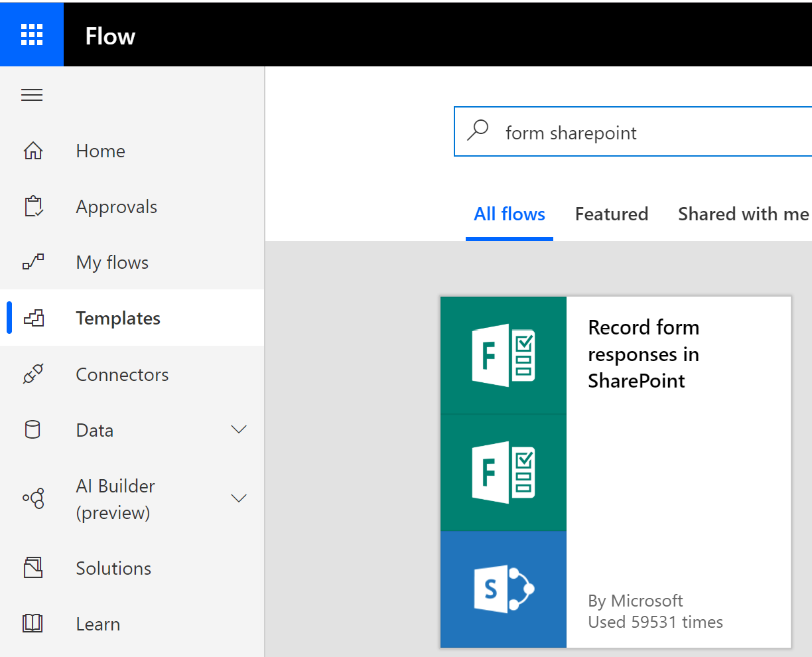Click the By Microsoft author text

click(x=636, y=601)
